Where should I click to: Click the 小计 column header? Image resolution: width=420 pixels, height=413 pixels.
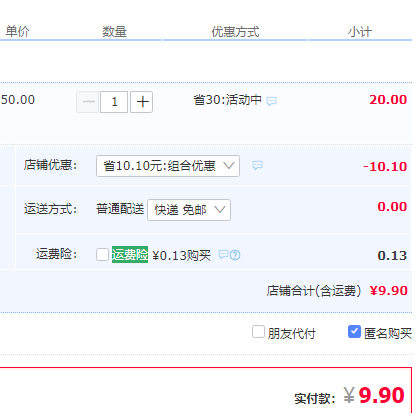360,32
